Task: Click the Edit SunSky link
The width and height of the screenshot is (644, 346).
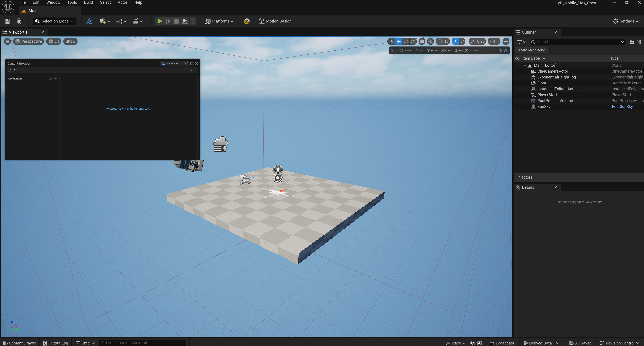Action: (x=622, y=107)
